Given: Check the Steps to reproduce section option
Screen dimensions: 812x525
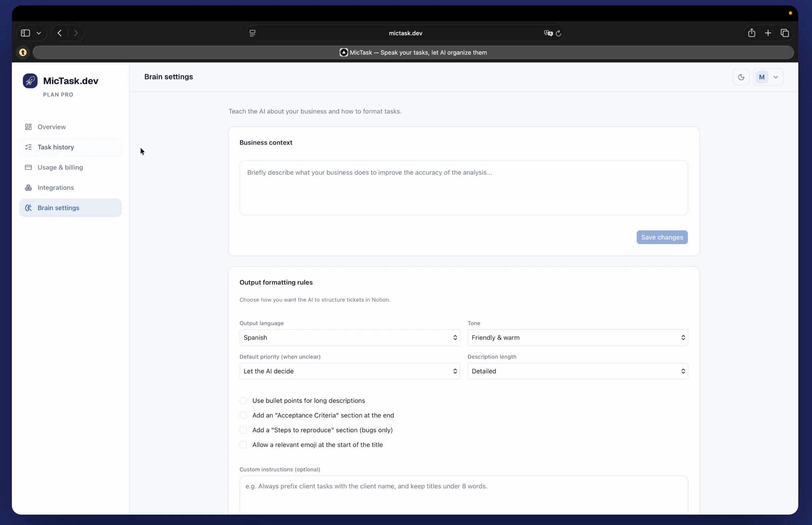Looking at the screenshot, I should click(x=243, y=430).
